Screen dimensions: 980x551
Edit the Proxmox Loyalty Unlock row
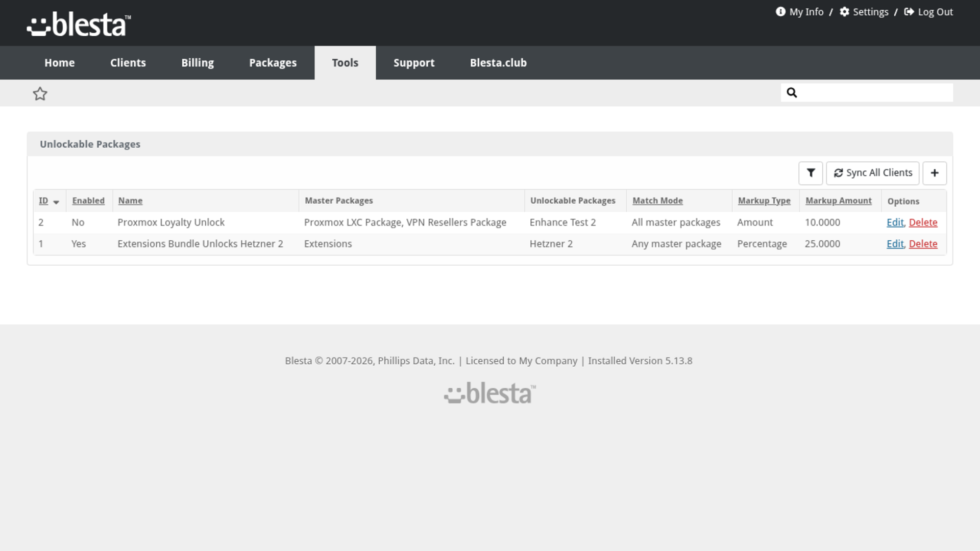[895, 222]
